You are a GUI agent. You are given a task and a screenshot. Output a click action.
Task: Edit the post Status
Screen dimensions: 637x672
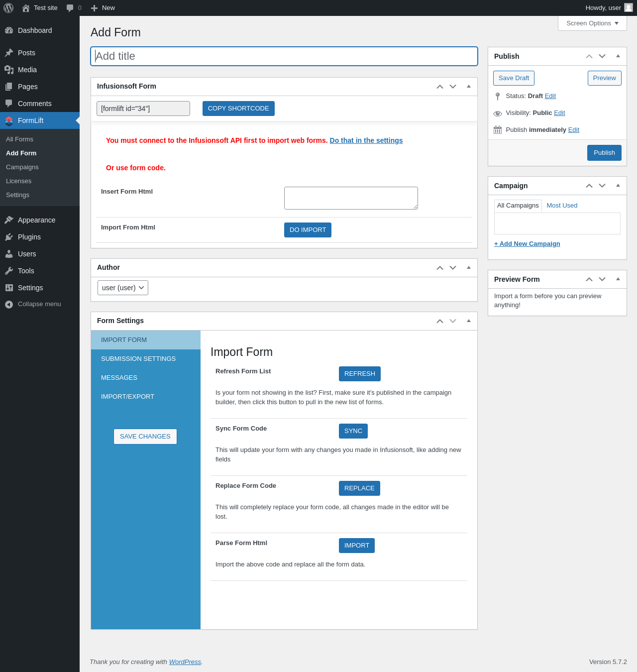[550, 96]
